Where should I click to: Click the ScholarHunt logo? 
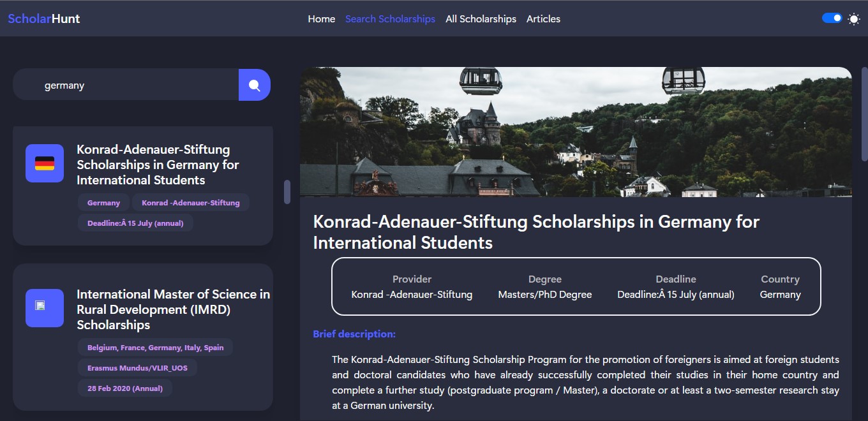(x=44, y=18)
